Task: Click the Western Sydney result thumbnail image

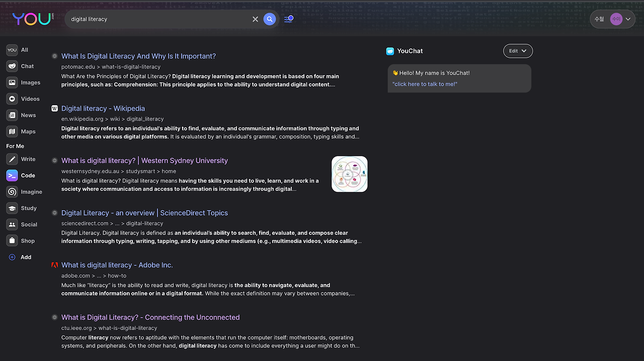Action: tap(350, 174)
